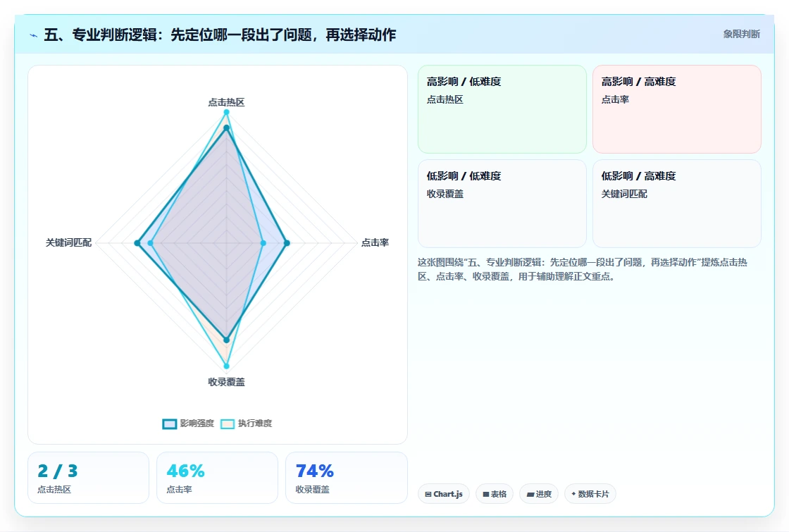Click the 执行难度 legend color box
The height and width of the screenshot is (532, 789).
click(x=228, y=423)
